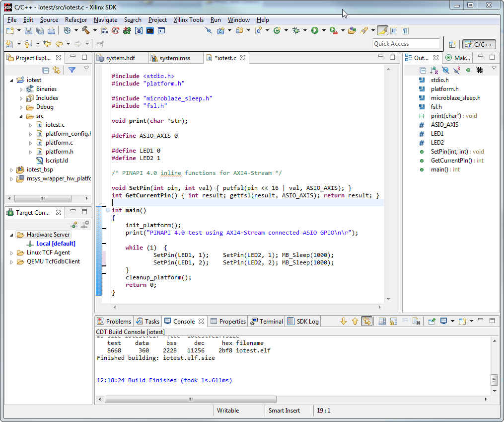Viewport: 504px width, 422px height.
Task: Expand the Linux TCF Agent node
Action: coord(12,253)
